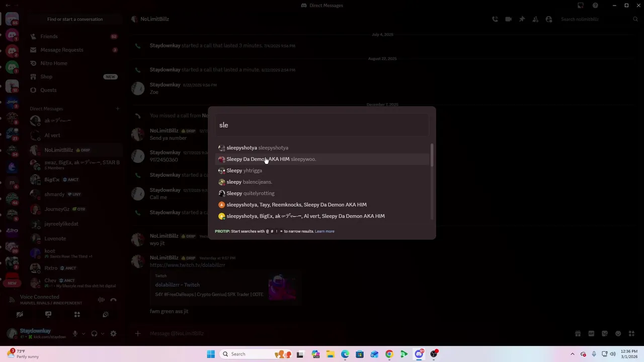Open Al vert direct message

pos(75,135)
